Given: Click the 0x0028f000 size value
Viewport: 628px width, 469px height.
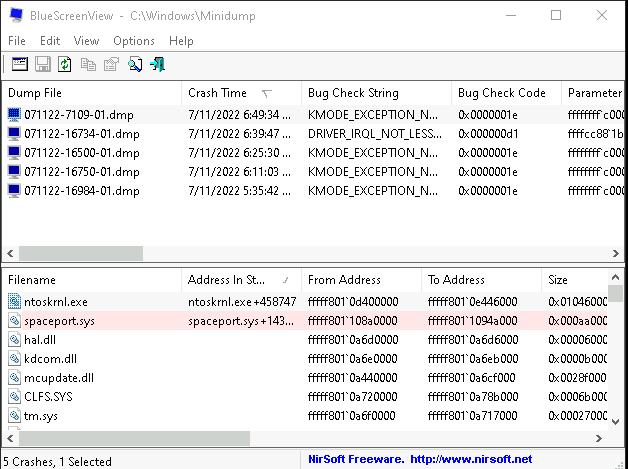Looking at the screenshot, I should [577, 378].
